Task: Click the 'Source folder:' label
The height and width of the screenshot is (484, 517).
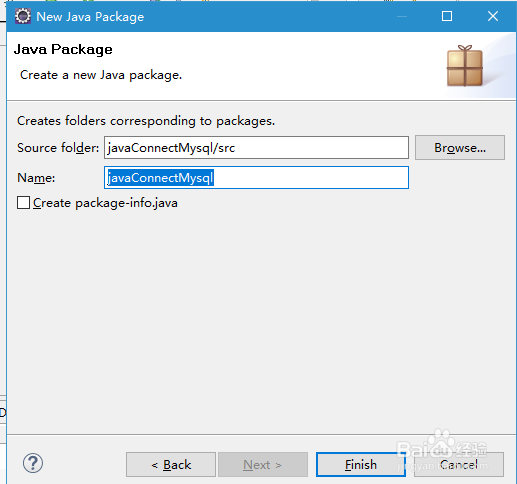Action: pos(58,148)
